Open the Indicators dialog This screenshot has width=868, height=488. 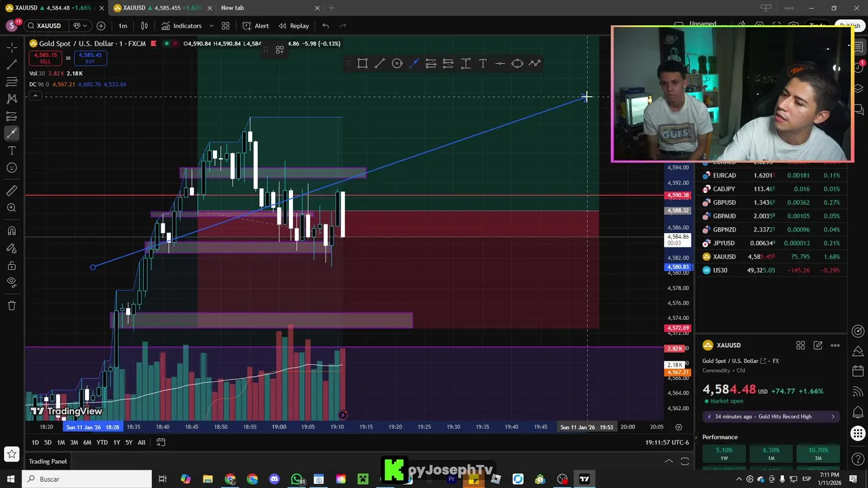click(181, 26)
